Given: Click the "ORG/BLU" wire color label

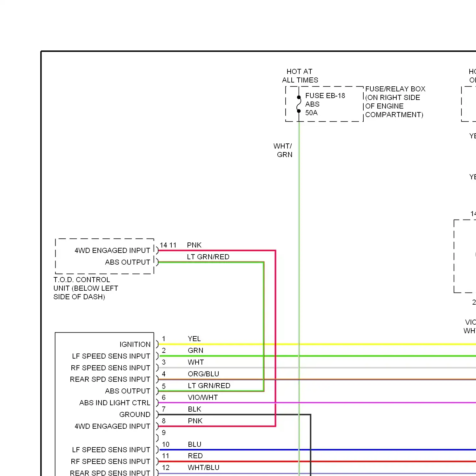Looking at the screenshot, I should (x=203, y=374).
